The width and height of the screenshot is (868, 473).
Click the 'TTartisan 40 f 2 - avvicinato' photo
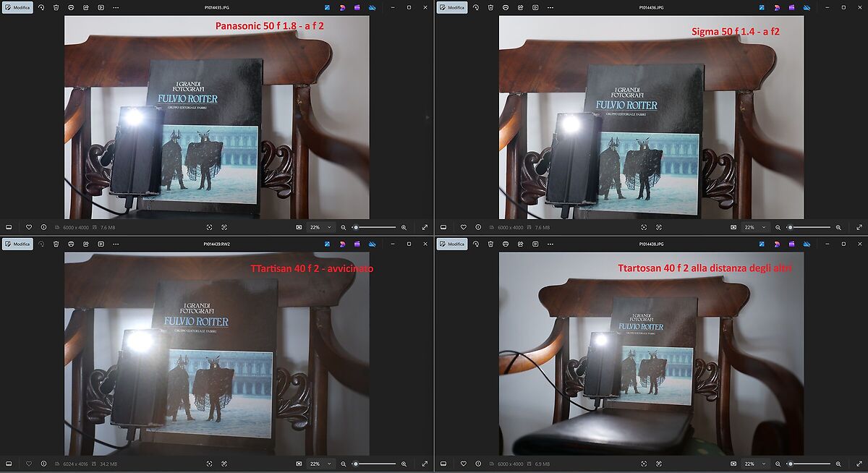217,354
